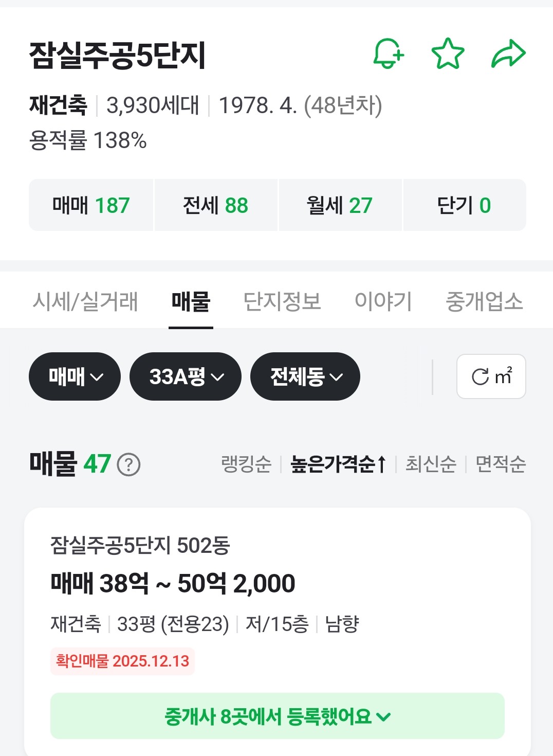Tap the notification bell icon

click(388, 53)
